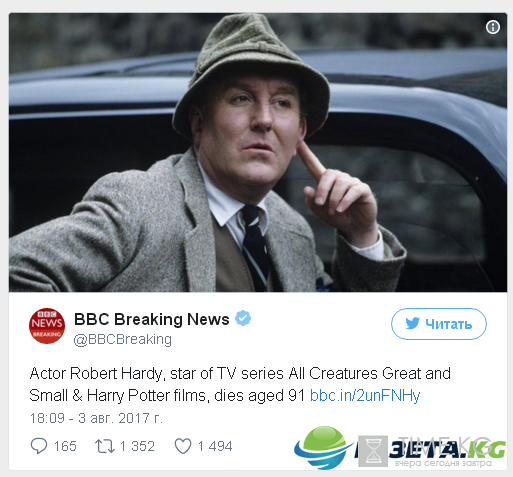The image size is (513, 477).
Task: Click the reply count 165
Action: [65, 446]
